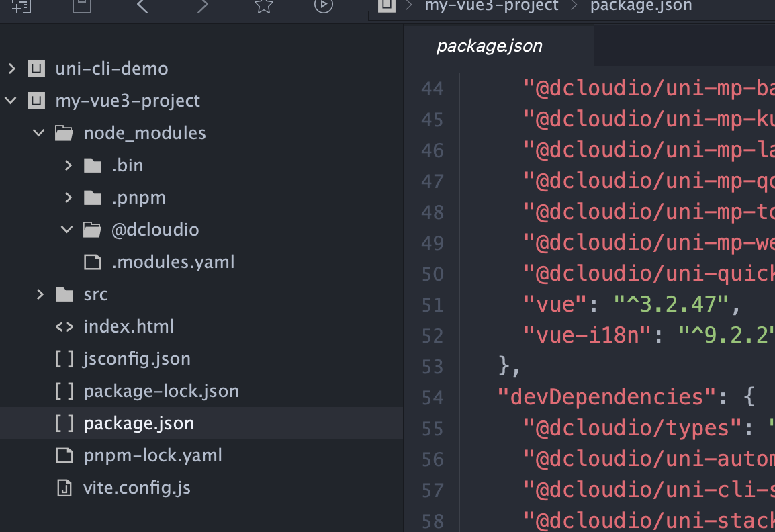Click the pnpm-lock.yaml file icon
This screenshot has height=532, width=775.
pos(64,455)
